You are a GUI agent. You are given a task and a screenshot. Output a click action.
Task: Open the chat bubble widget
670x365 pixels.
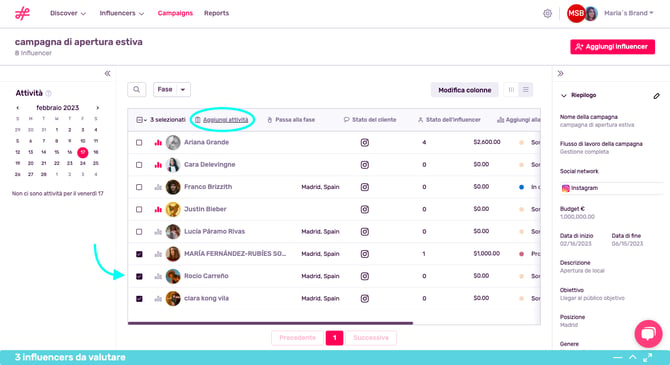pyautogui.click(x=648, y=334)
